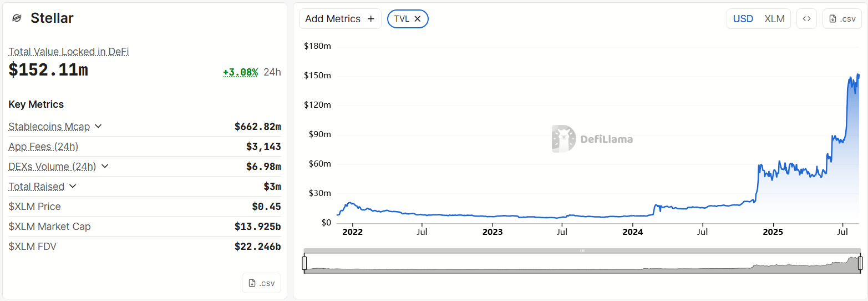Open the Add Metrics dropdown

tap(340, 19)
